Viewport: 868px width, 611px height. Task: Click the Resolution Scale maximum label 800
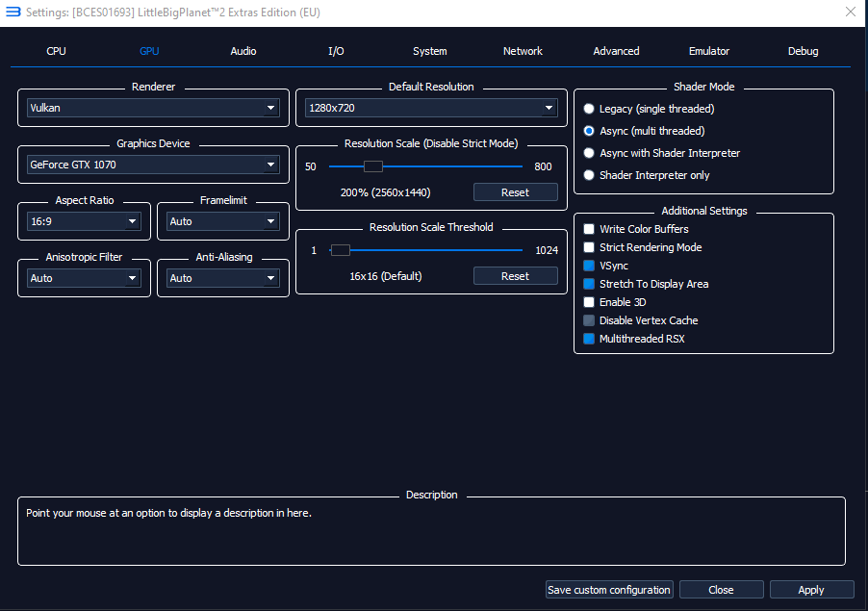(543, 166)
